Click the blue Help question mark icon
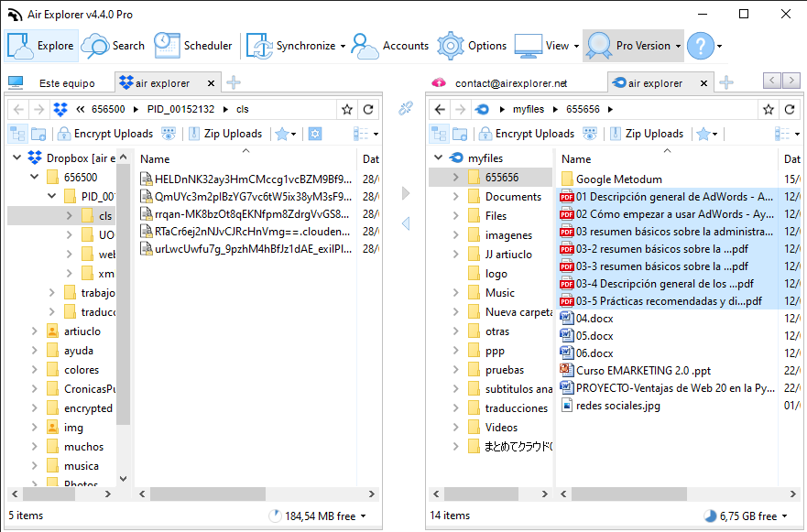Image resolution: width=807 pixels, height=532 pixels. (701, 46)
